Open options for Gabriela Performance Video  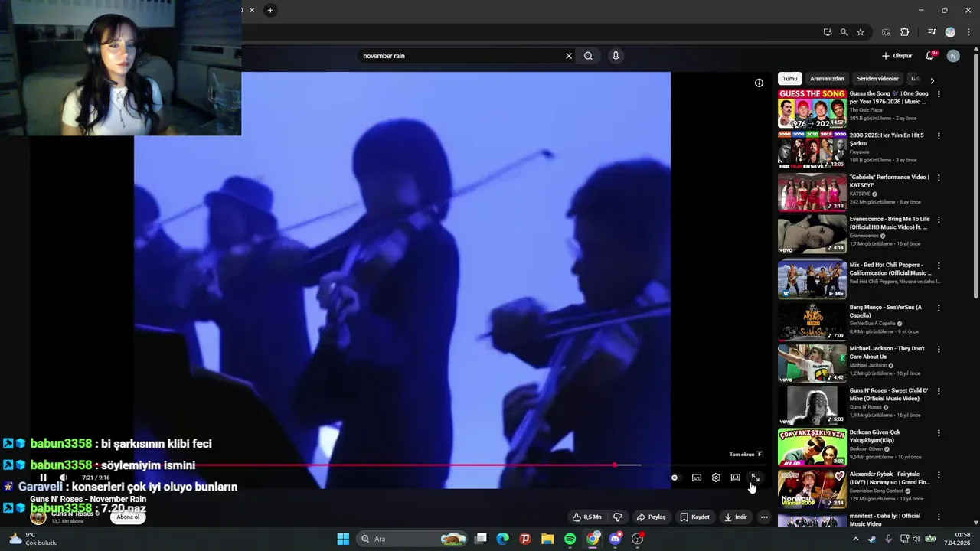[939, 178]
